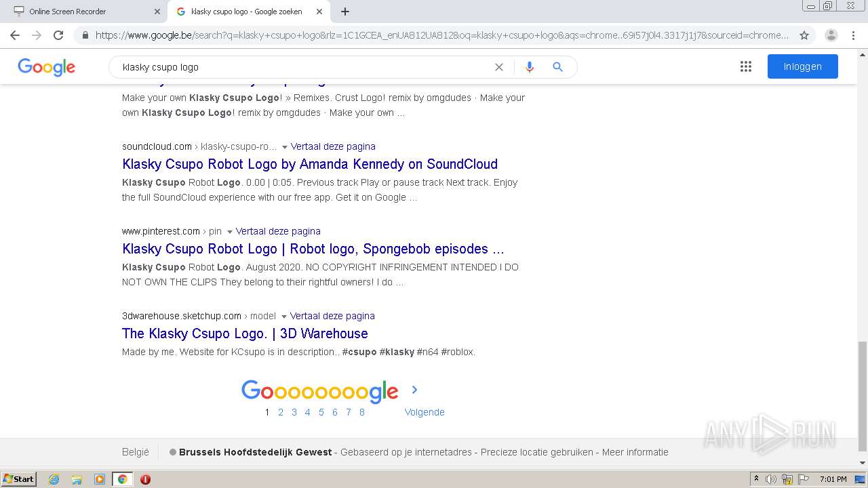Click the padlock site info icon
This screenshot has width=868, height=488.
[x=85, y=35]
